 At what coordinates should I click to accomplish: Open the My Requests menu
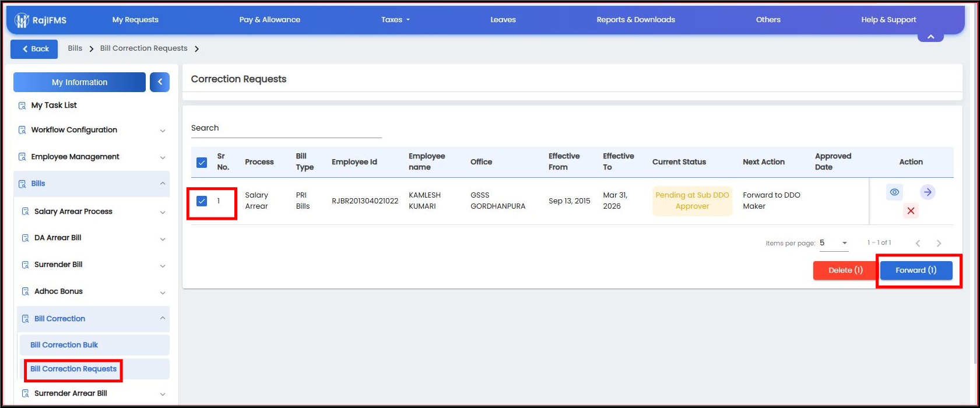(135, 20)
